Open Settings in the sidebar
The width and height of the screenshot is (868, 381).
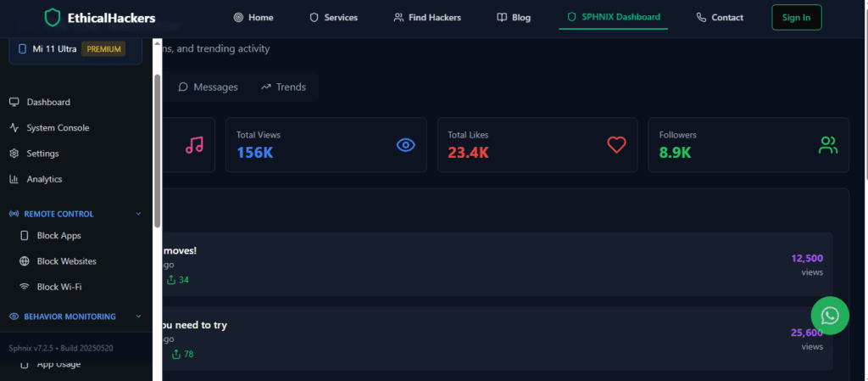pos(34,154)
